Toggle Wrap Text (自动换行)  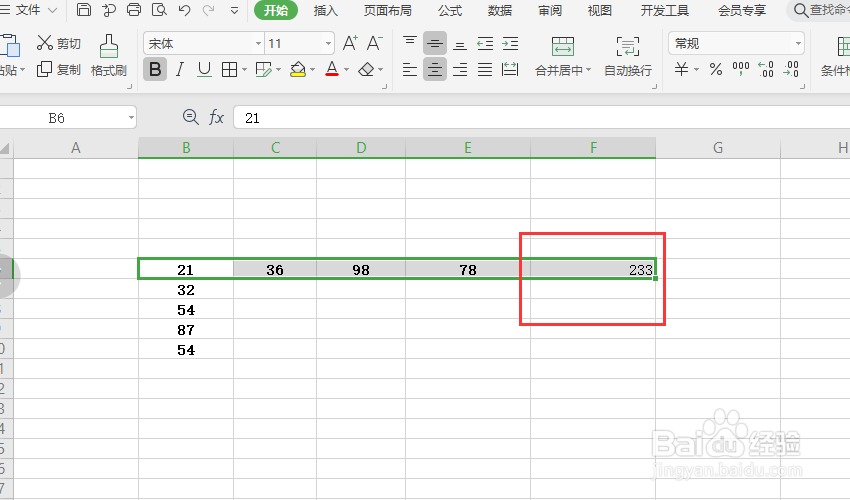(x=628, y=56)
